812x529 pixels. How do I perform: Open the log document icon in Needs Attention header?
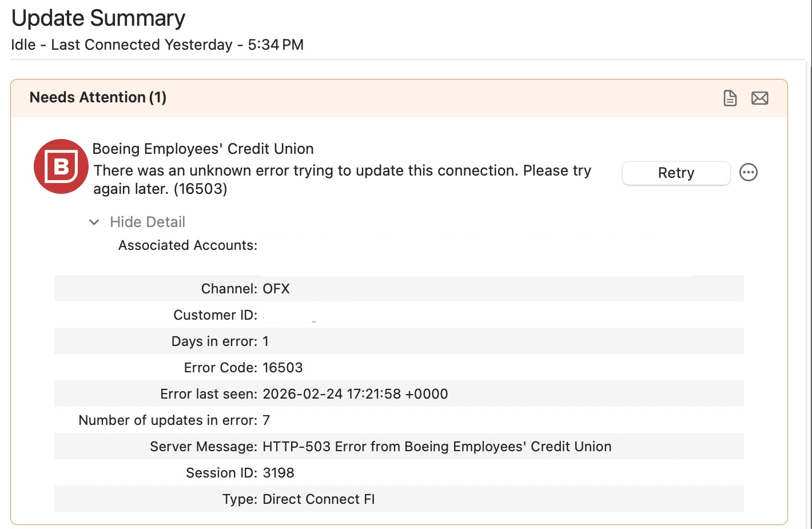pos(730,98)
